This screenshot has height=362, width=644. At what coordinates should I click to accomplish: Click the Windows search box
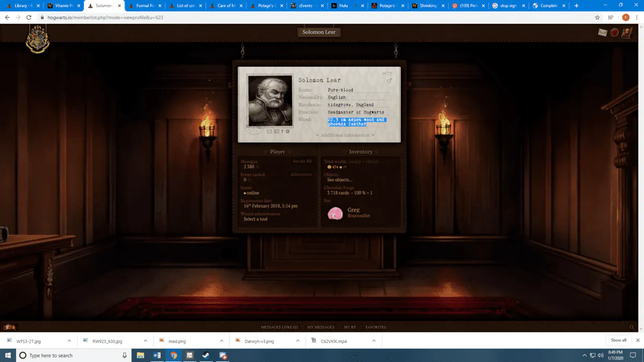coord(73,355)
